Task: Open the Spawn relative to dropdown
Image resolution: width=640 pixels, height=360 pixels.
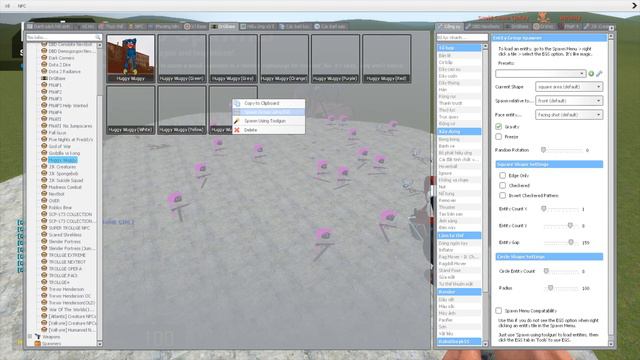Action: 569,100
